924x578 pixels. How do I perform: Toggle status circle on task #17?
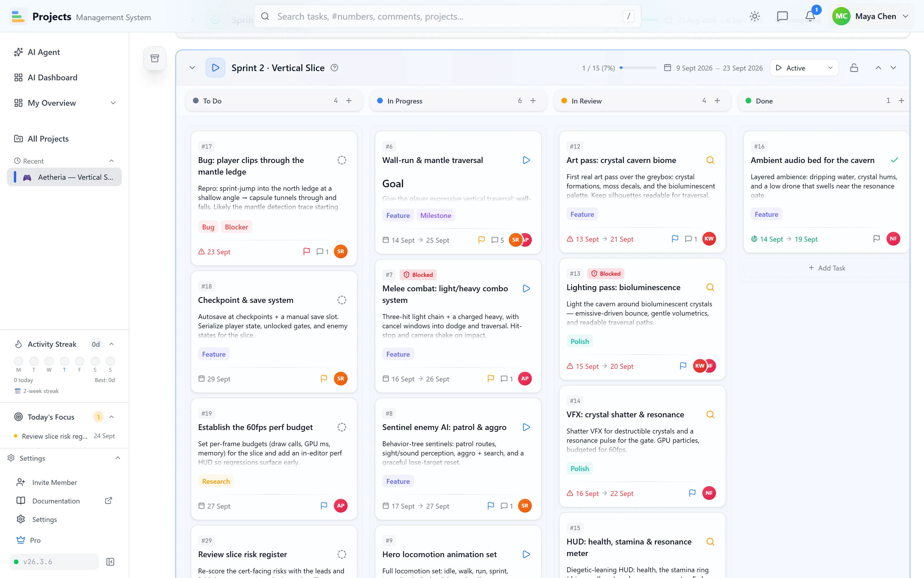click(x=342, y=160)
